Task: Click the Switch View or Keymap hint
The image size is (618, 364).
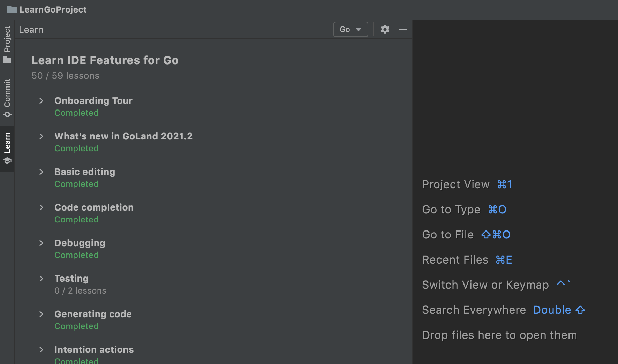Action: click(x=496, y=285)
